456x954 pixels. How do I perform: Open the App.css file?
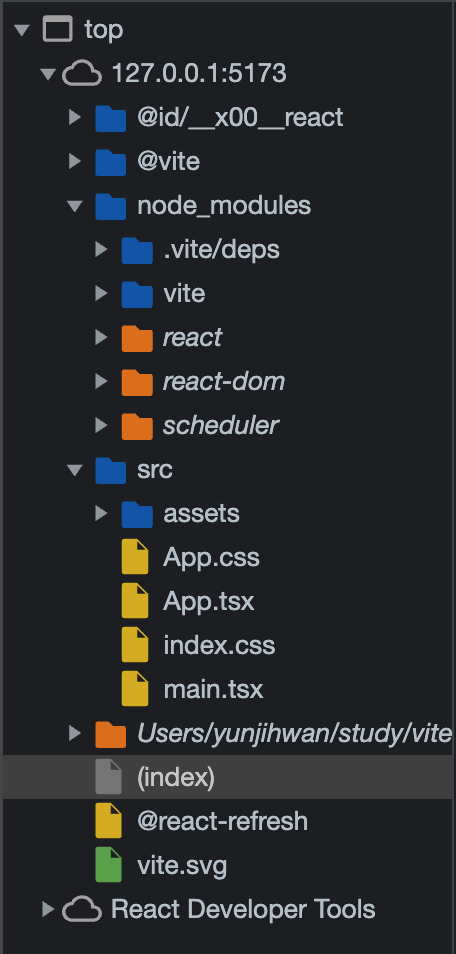(x=211, y=558)
